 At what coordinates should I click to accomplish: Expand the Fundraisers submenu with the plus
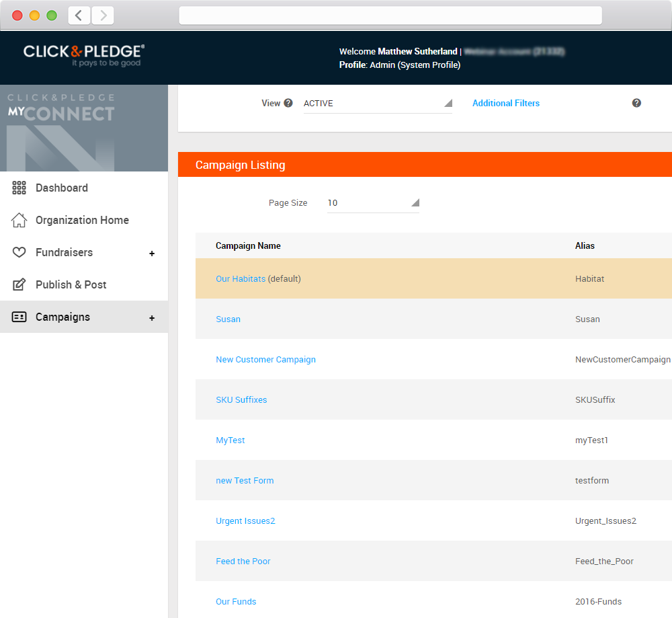click(x=153, y=253)
